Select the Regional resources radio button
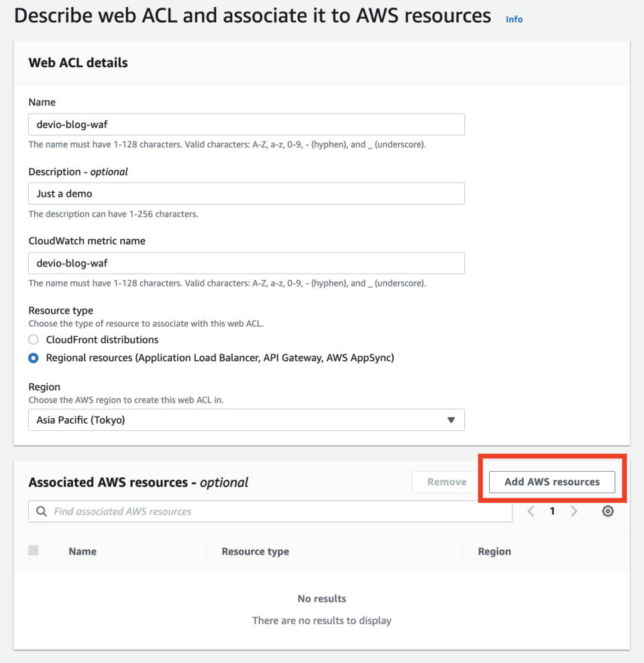Screen dimensions: 644x663 [33, 358]
